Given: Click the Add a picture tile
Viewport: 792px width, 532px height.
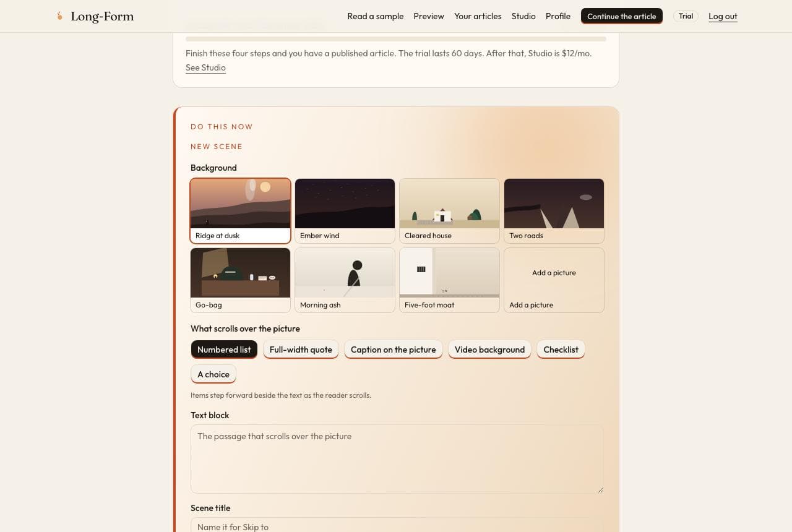Looking at the screenshot, I should click(x=554, y=280).
